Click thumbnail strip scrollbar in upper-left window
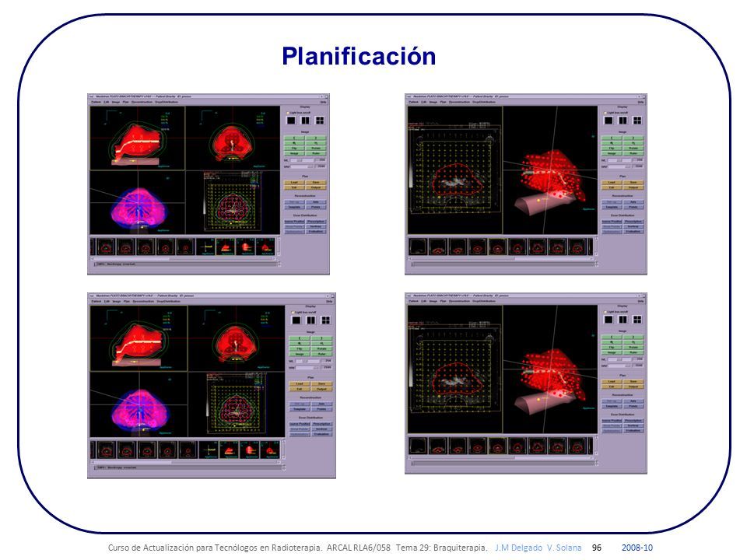The width and height of the screenshot is (747, 560). coord(183,259)
